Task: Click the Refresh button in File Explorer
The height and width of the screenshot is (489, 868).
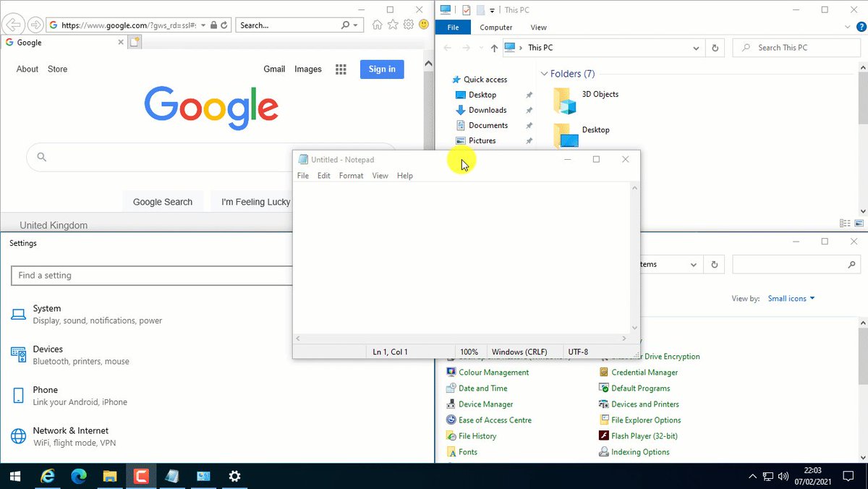Action: click(715, 48)
